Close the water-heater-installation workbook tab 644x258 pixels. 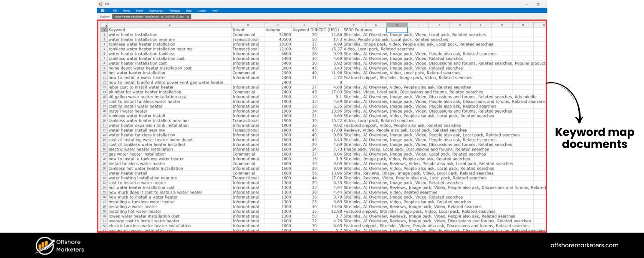(x=187, y=18)
